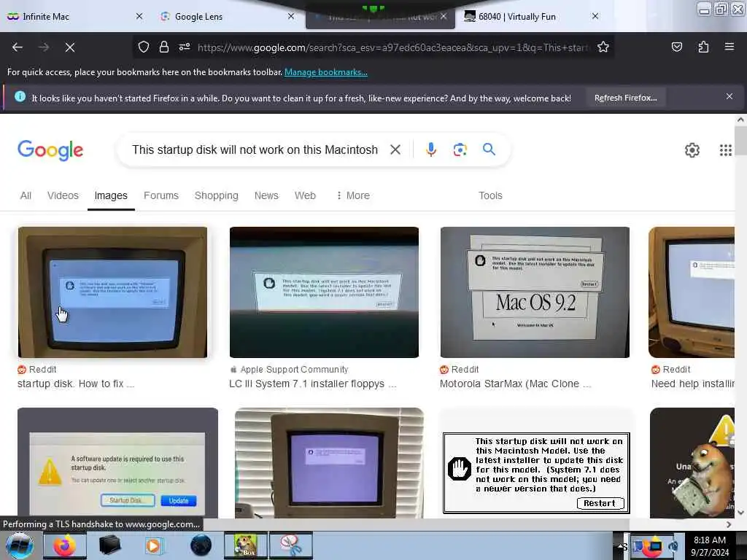Open Motorola StarMax Mac OS 9.2 thumbnail

(535, 292)
